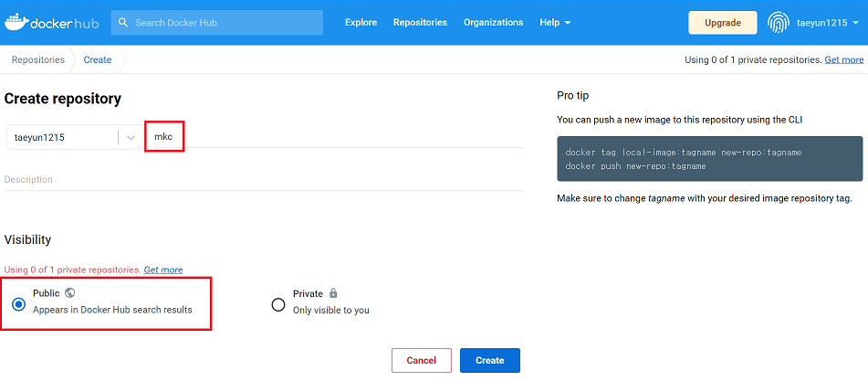Click Get more link under Visibility
Screen dimensions: 868x392
coord(163,270)
